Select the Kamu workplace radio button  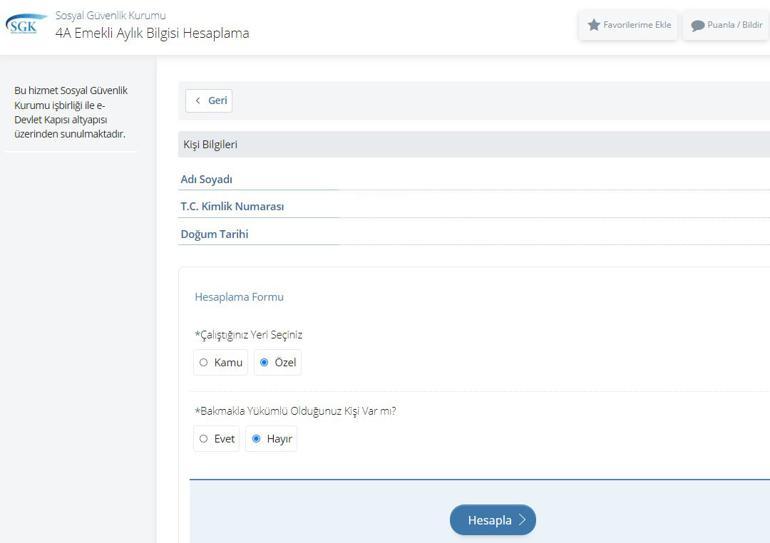(x=204, y=363)
